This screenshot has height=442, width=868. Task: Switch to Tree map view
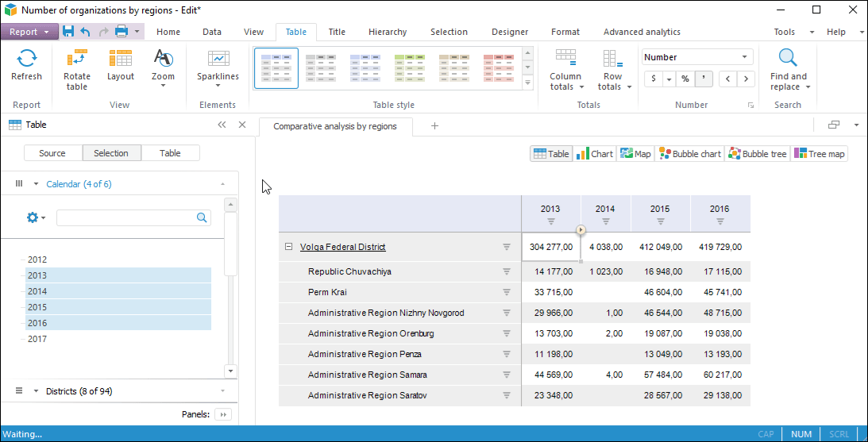(820, 154)
